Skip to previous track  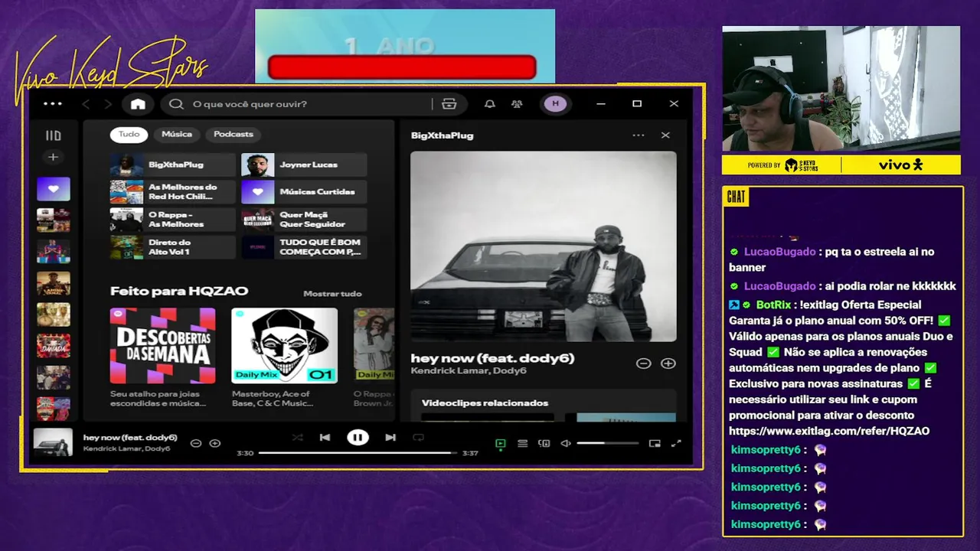point(325,438)
